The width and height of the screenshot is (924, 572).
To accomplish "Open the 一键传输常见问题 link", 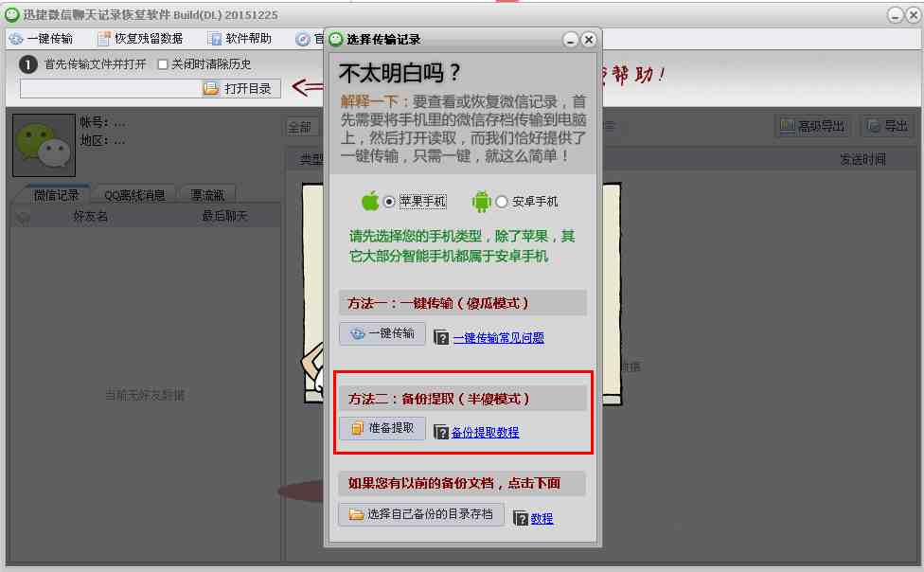I will (499, 338).
